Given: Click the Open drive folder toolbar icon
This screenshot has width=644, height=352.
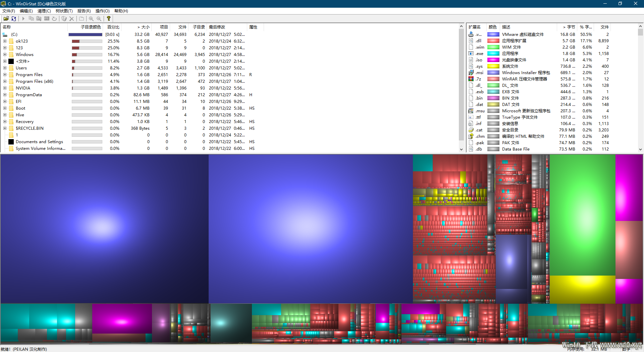Looking at the screenshot, I should [x=6, y=19].
